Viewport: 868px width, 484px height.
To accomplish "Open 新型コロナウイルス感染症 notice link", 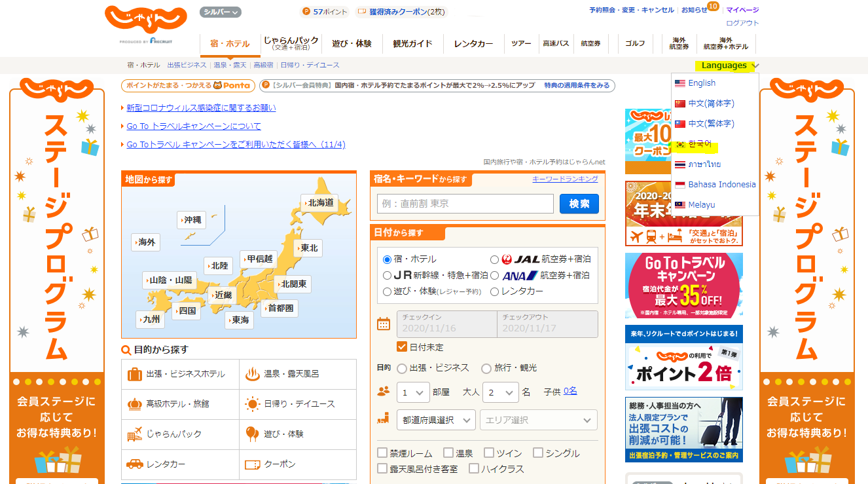I will tap(202, 108).
